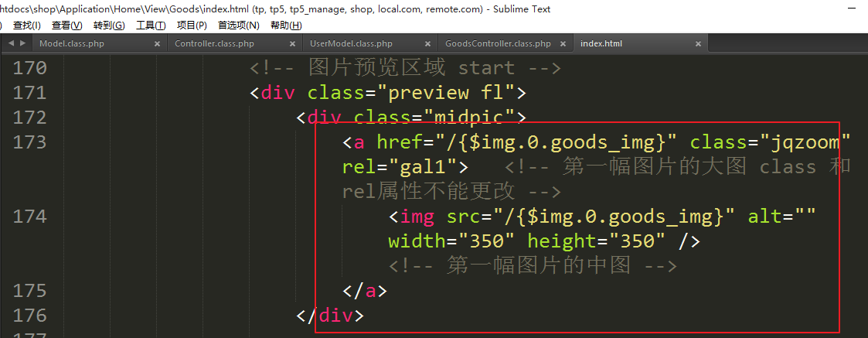This screenshot has width=868, height=338.
Task: Close the Model.class.php tab
Action: click(157, 44)
